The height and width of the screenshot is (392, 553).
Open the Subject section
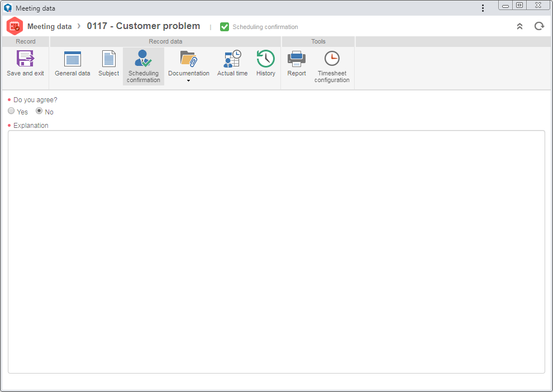pyautogui.click(x=108, y=64)
